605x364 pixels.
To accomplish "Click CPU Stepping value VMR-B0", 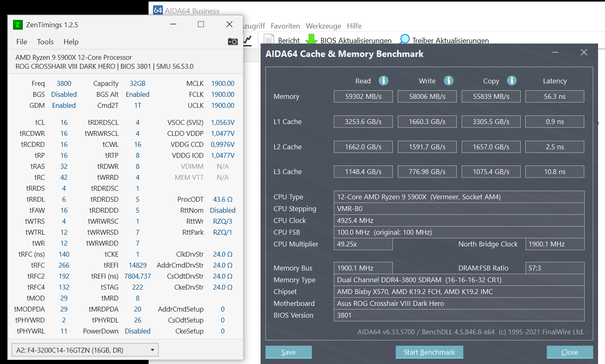I will [x=459, y=209].
